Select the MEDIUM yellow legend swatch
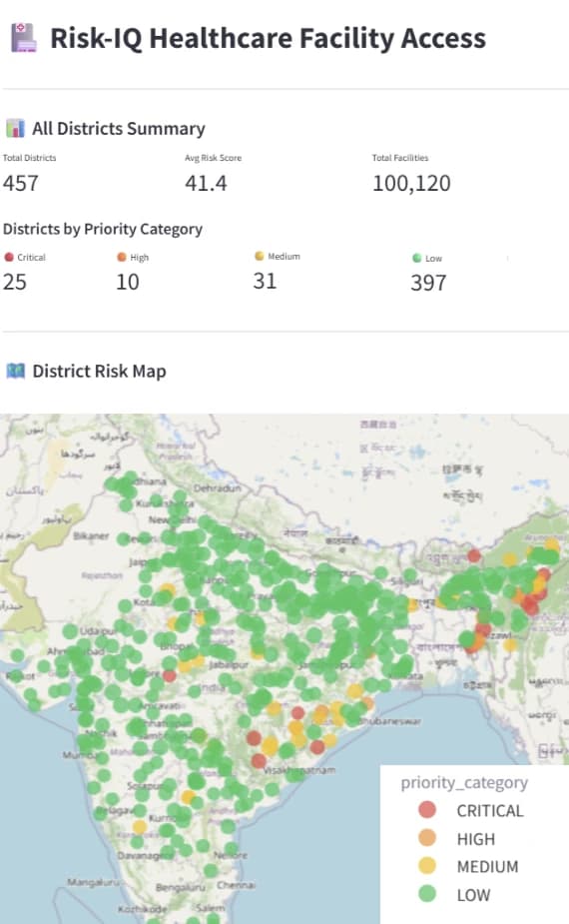 click(427, 866)
